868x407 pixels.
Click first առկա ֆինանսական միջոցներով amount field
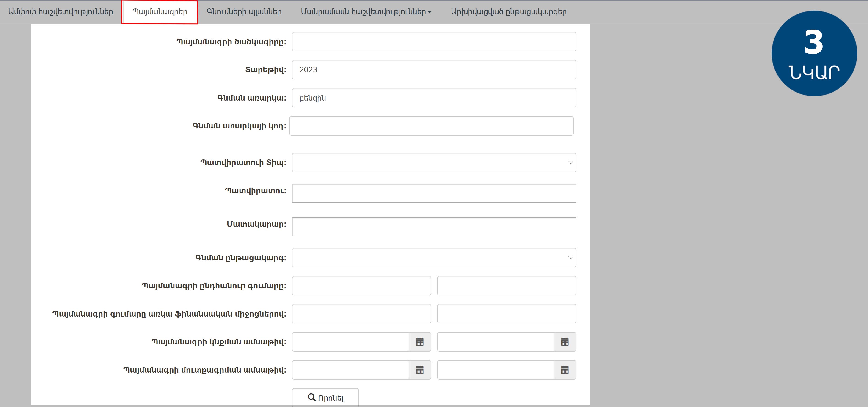[x=361, y=314]
